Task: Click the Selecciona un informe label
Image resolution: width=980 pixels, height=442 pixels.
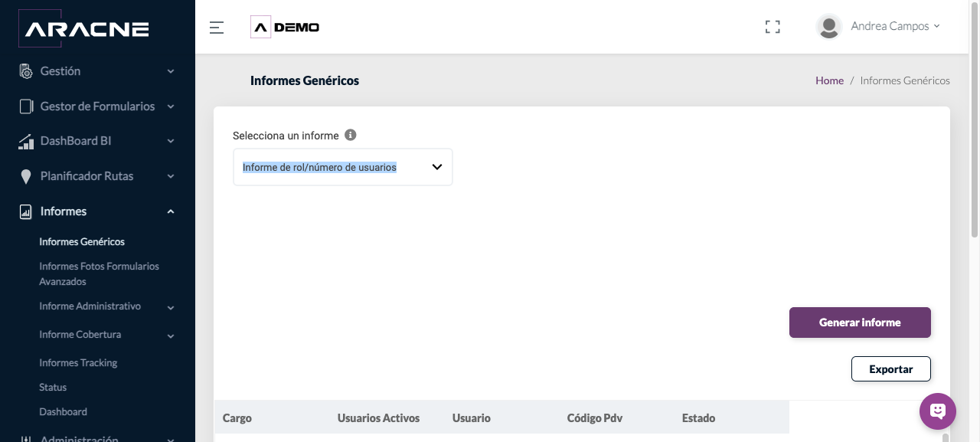Action: coord(286,136)
